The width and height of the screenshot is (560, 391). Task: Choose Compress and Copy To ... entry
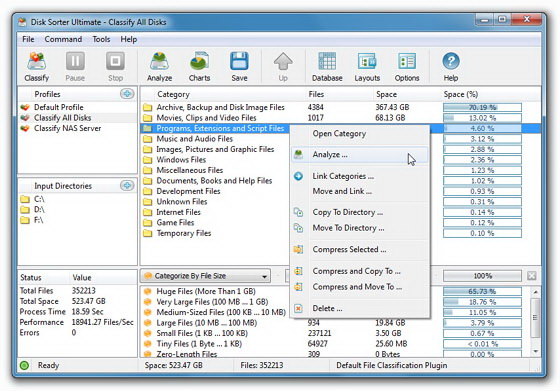[x=360, y=271]
